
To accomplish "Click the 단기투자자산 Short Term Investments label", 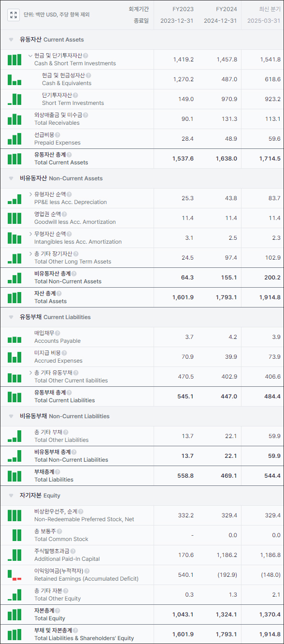I will pyautogui.click(x=73, y=99).
